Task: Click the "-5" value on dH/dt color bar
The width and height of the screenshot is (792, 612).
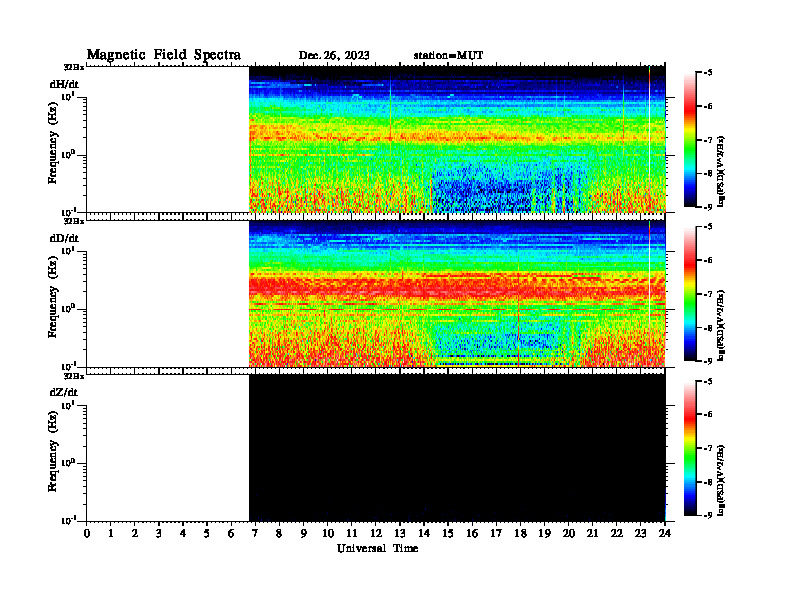Action: (x=708, y=73)
